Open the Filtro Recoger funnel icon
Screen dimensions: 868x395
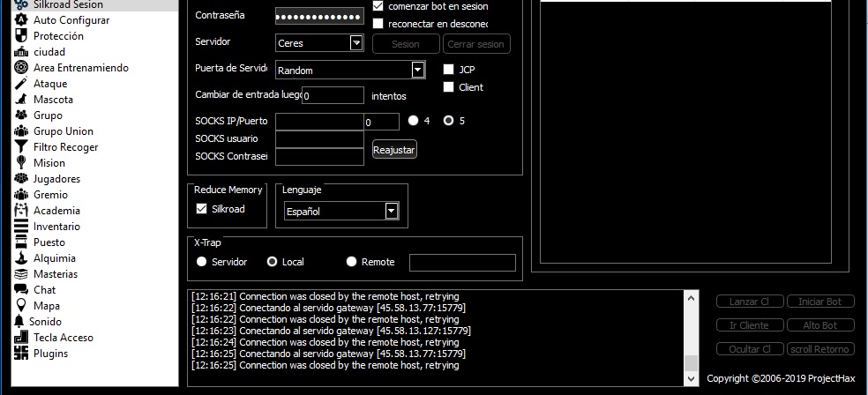(21, 147)
